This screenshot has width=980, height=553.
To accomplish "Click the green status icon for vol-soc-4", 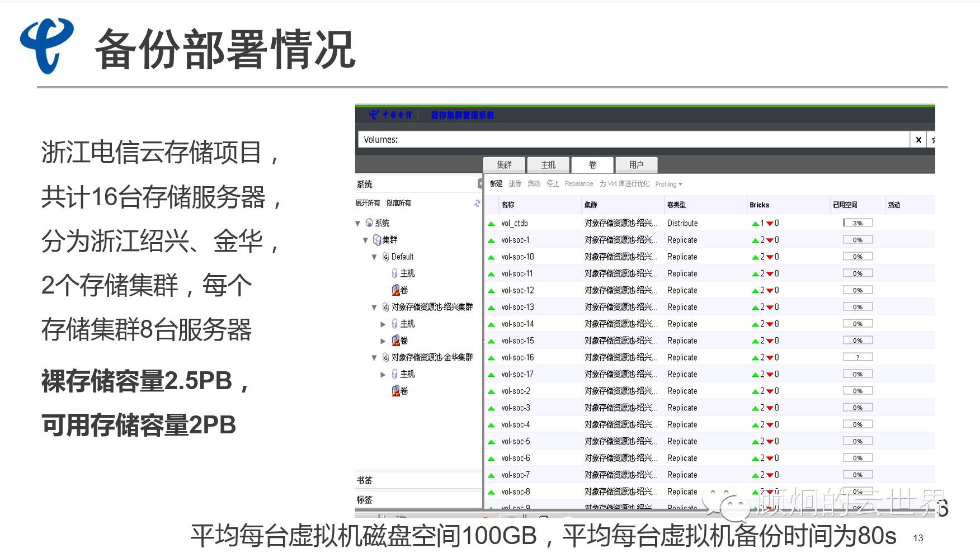I will click(x=491, y=425).
